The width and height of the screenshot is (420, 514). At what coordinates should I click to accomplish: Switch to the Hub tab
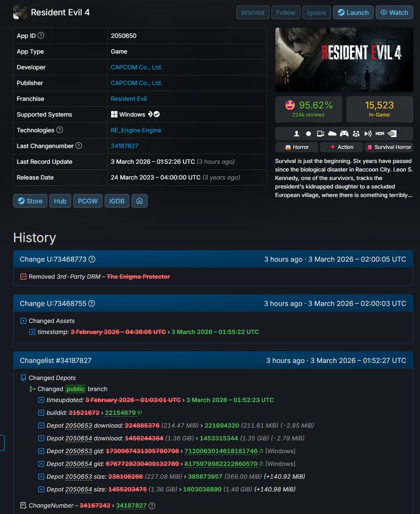point(60,201)
